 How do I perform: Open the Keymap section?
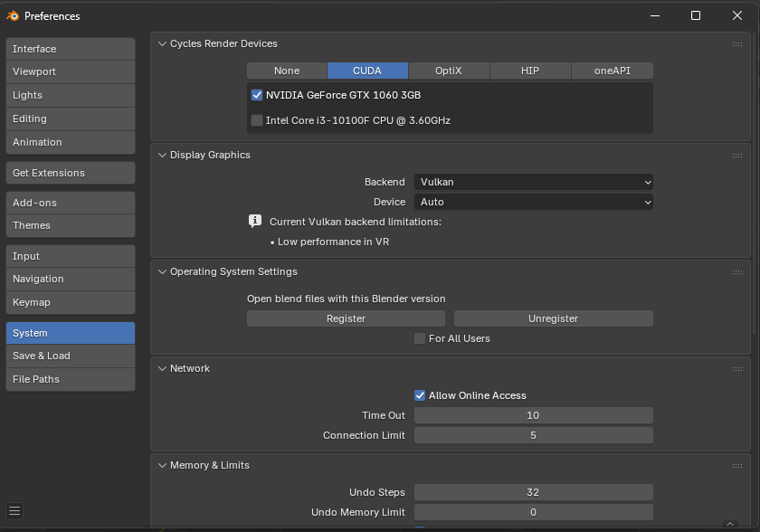(71, 303)
